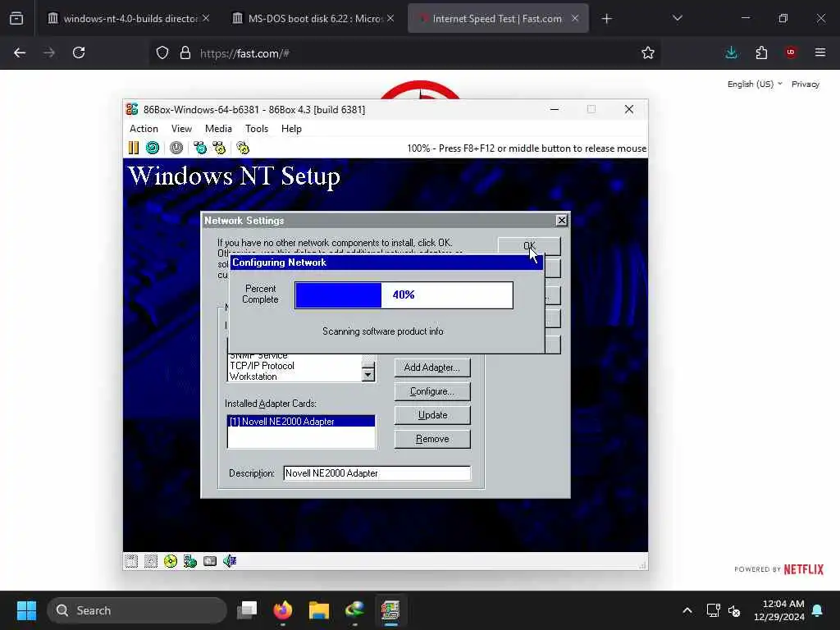Click gray status icon beside the sound icon

[x=210, y=561]
